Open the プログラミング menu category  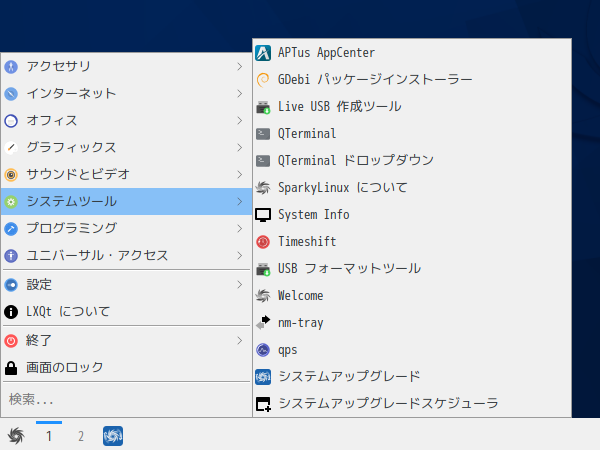126,229
